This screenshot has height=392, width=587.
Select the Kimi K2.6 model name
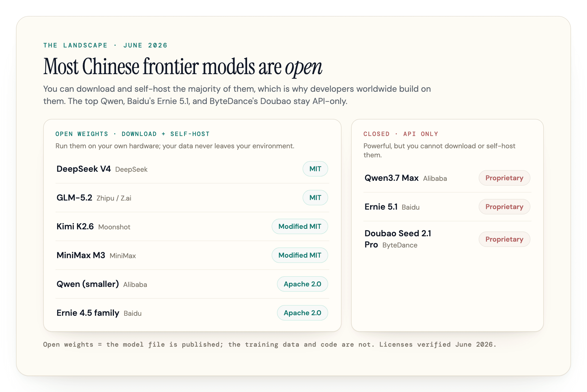pyautogui.click(x=75, y=226)
